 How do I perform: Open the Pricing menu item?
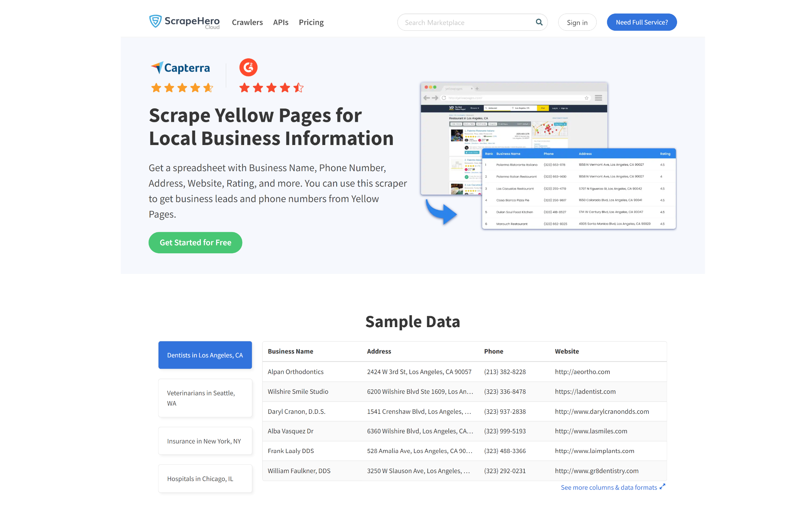click(x=311, y=22)
